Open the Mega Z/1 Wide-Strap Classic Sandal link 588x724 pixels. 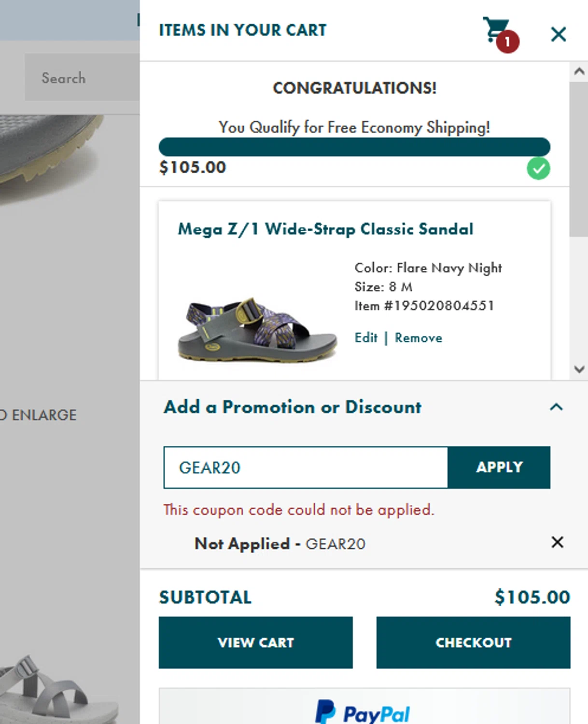[325, 229]
